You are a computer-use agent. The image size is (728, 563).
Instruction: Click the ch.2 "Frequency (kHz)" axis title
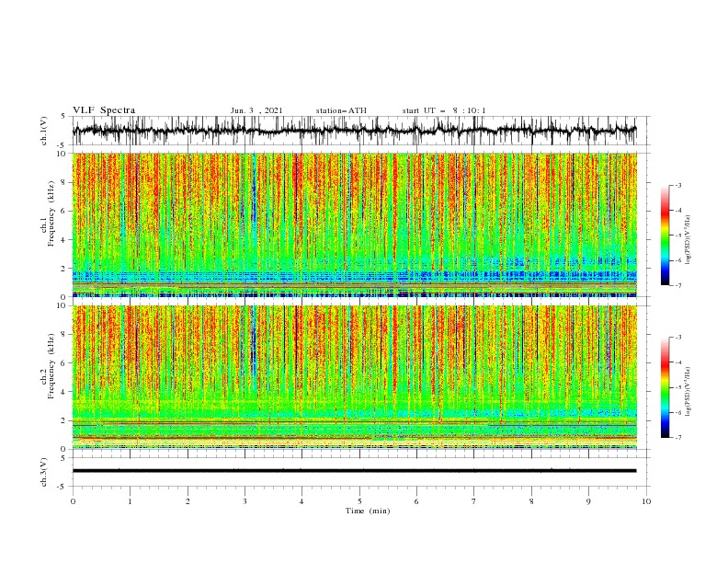point(51,366)
